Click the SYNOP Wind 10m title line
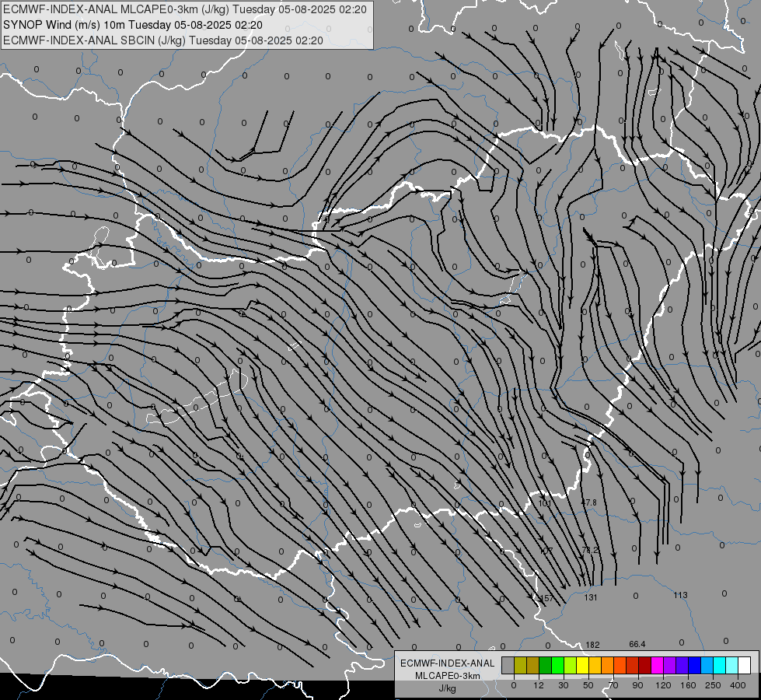Screen dimensions: 761x700 click(x=132, y=25)
